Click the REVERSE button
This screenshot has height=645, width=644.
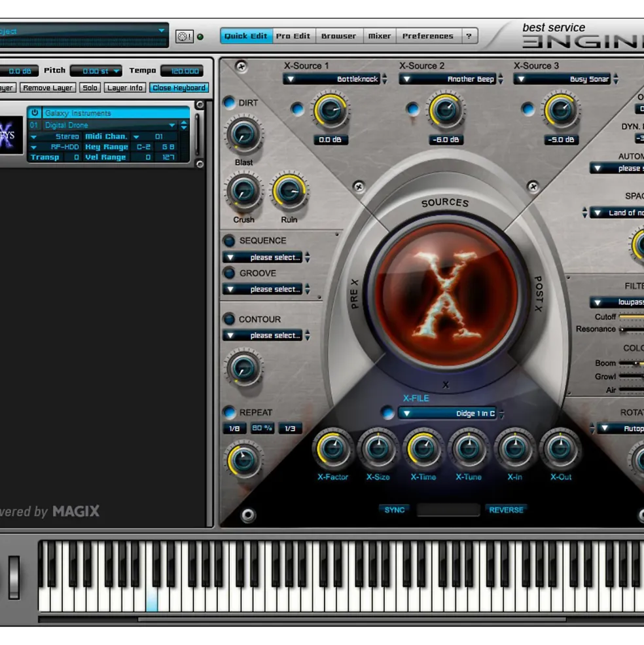tap(507, 509)
